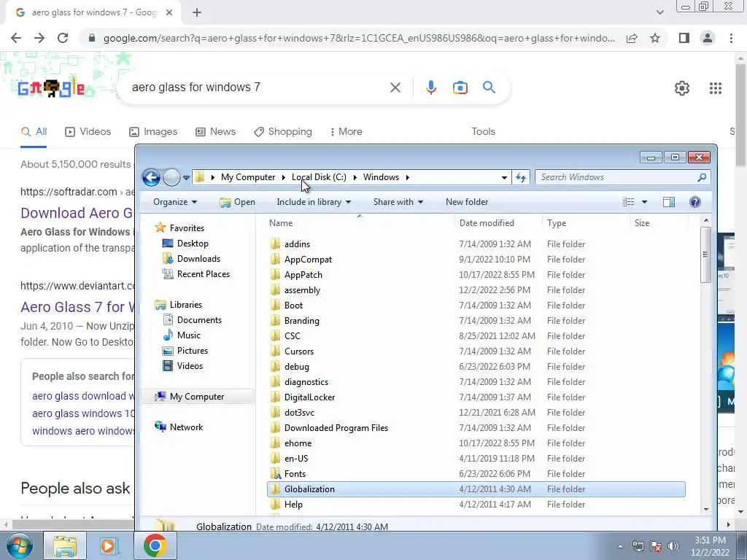The width and height of the screenshot is (747, 560).
Task: Open Chrome three-dot menu
Action: [731, 38]
